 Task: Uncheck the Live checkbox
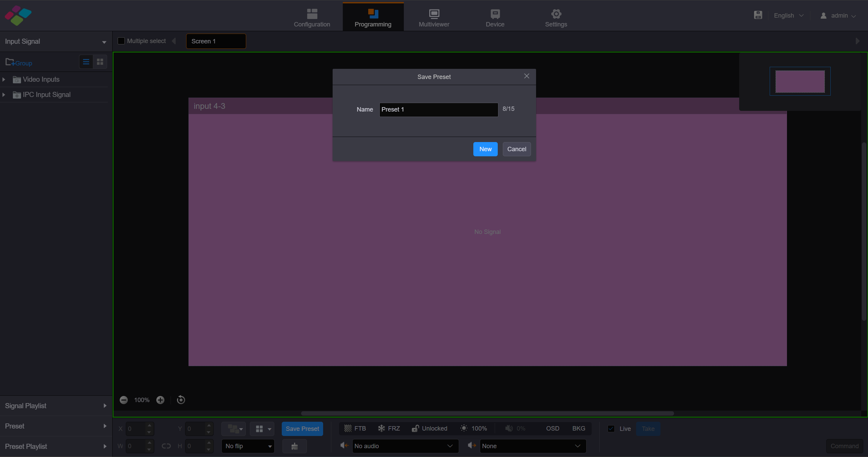tap(611, 428)
